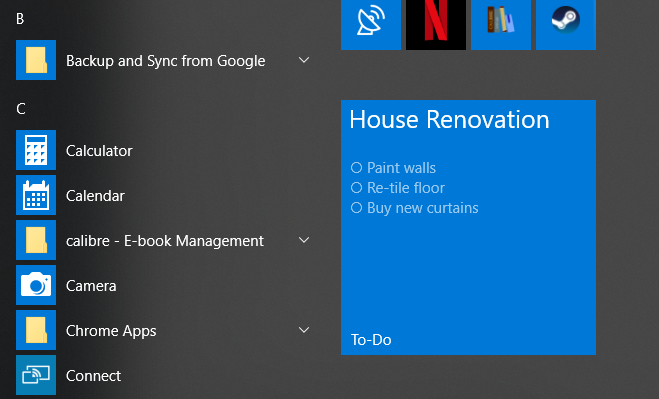Jump to letter C section header
This screenshot has width=659, height=399.
21,109
